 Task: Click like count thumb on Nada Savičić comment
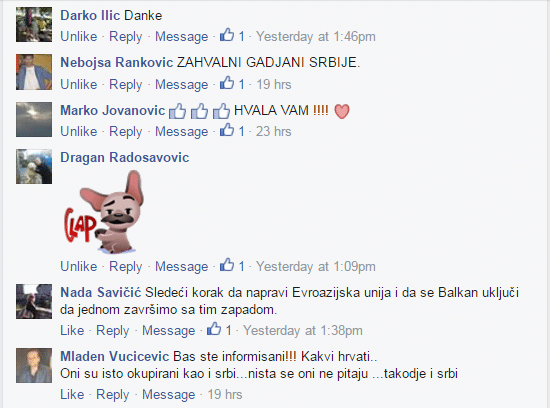(x=214, y=329)
